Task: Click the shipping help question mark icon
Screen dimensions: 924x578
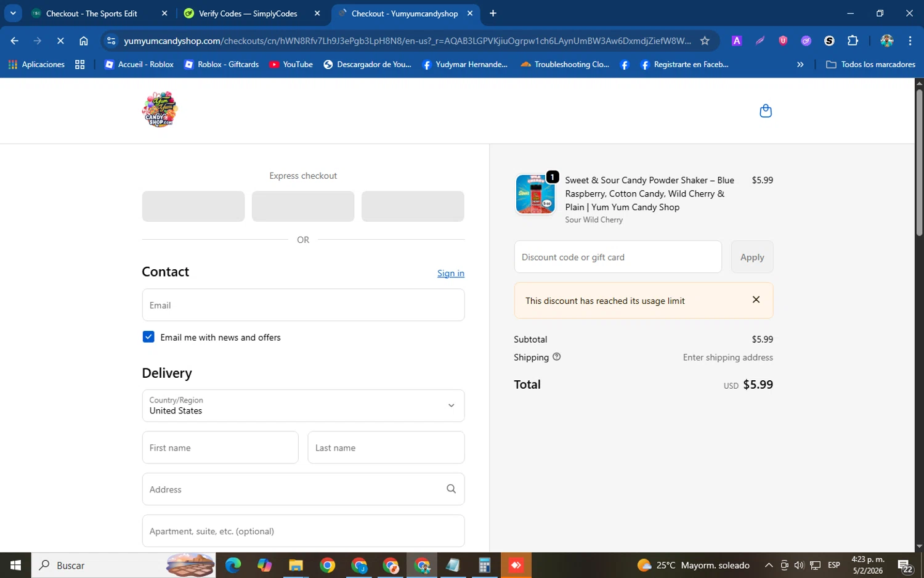Action: (x=556, y=357)
